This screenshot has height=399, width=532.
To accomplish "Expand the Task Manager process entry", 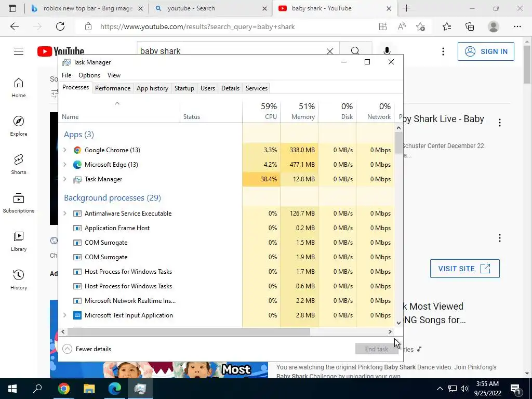I will (x=65, y=179).
